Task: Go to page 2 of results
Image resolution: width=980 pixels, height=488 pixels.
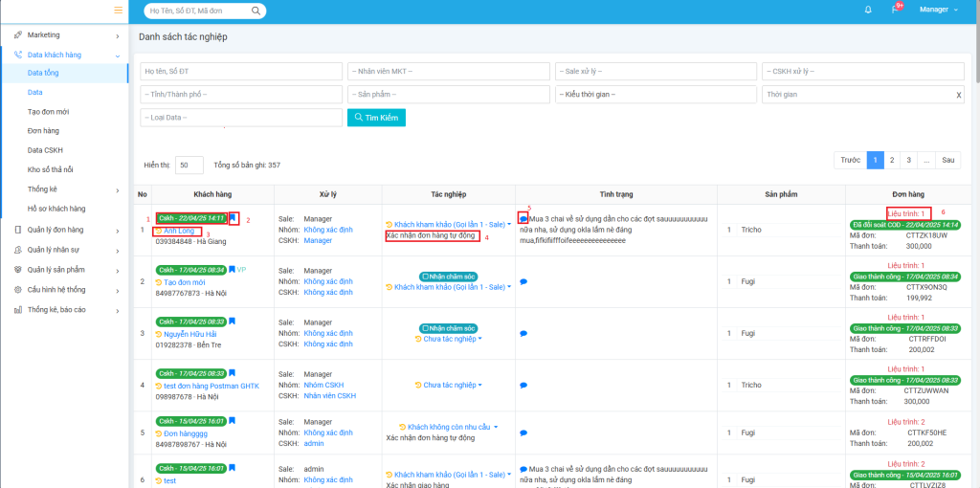Action: (892, 161)
